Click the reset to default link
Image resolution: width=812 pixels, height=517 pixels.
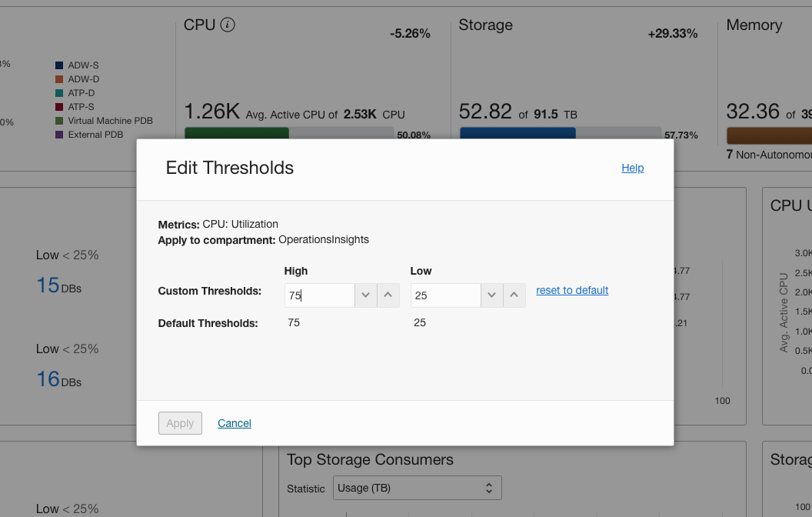pyautogui.click(x=572, y=290)
